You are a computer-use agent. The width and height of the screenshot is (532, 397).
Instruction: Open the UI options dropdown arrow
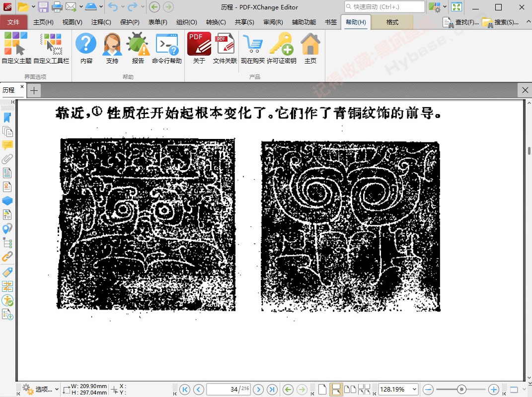pyautogui.click(x=445, y=7)
